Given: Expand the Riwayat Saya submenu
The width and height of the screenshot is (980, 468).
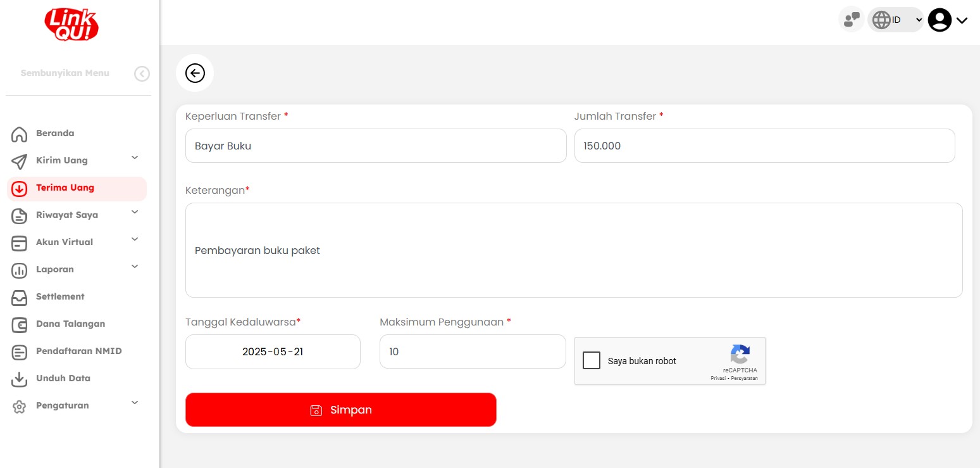Looking at the screenshot, I should (134, 212).
